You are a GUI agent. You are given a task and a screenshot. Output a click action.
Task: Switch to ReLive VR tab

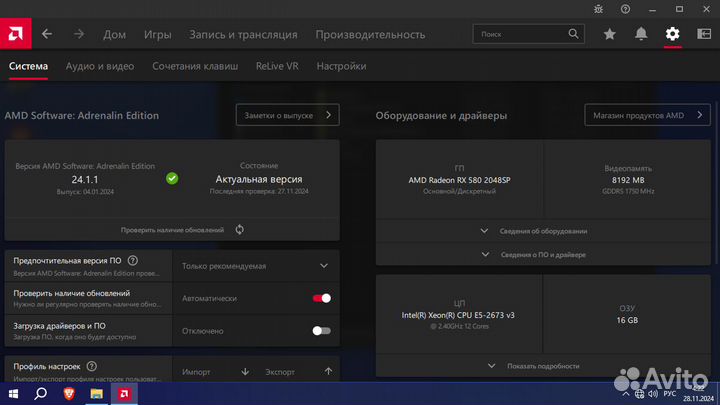coord(277,66)
